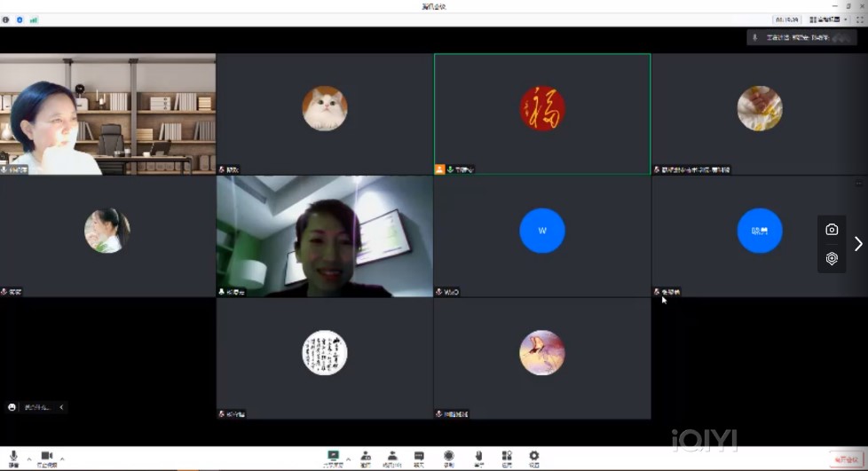
Task: Click the hexagon icon below the camera
Action: (x=832, y=258)
